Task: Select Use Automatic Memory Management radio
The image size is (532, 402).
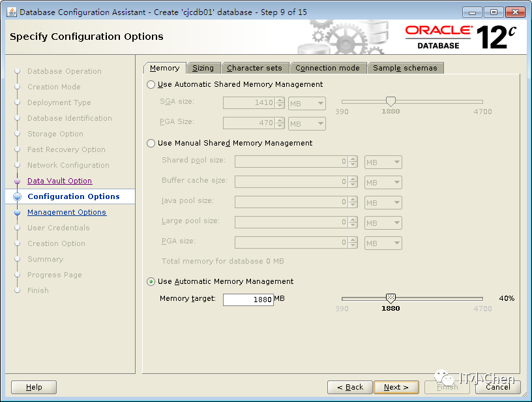Action: tap(151, 281)
